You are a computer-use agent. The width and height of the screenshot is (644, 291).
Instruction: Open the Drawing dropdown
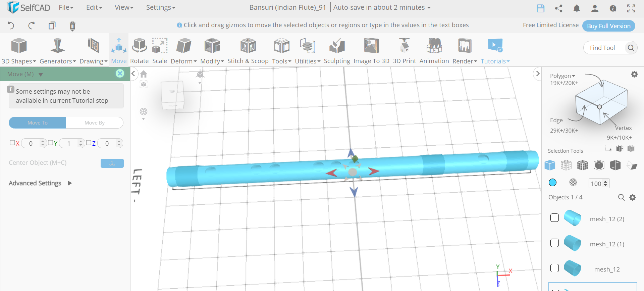point(93,51)
